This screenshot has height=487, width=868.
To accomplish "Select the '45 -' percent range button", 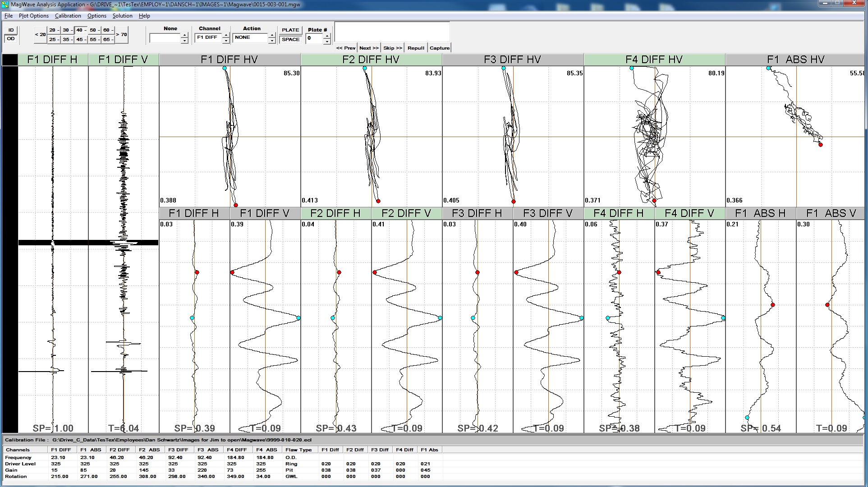I will (x=81, y=39).
